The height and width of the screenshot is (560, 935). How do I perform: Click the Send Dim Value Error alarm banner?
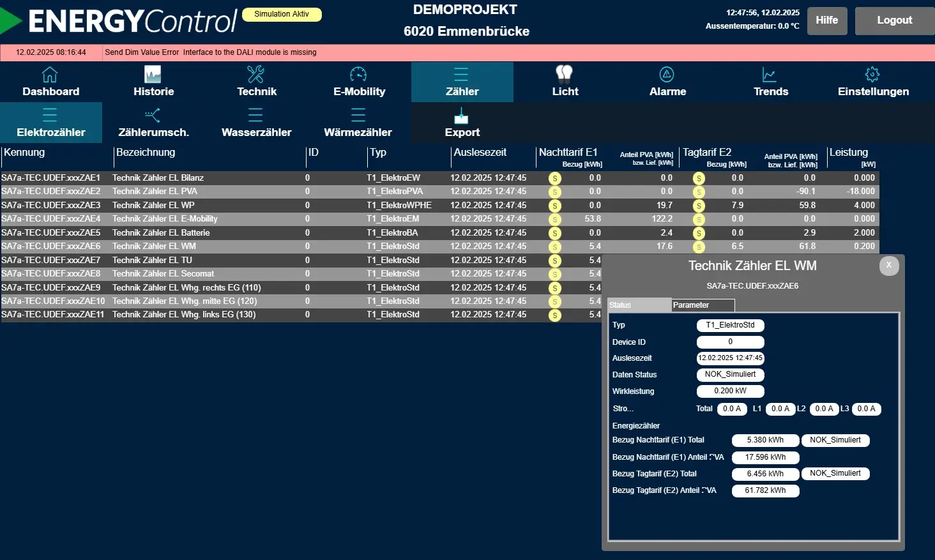[467, 52]
